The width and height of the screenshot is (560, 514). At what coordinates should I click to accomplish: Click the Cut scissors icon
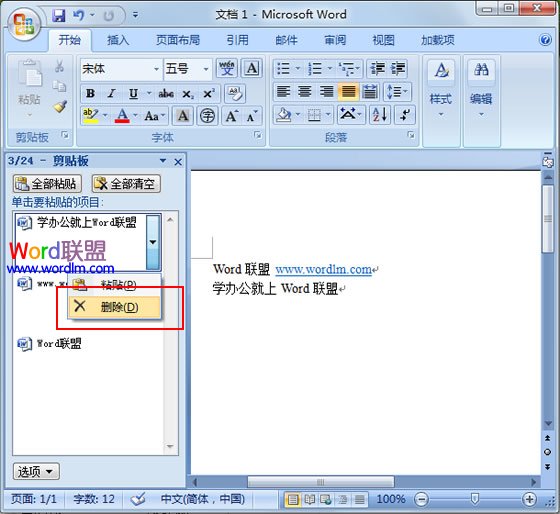click(x=60, y=66)
